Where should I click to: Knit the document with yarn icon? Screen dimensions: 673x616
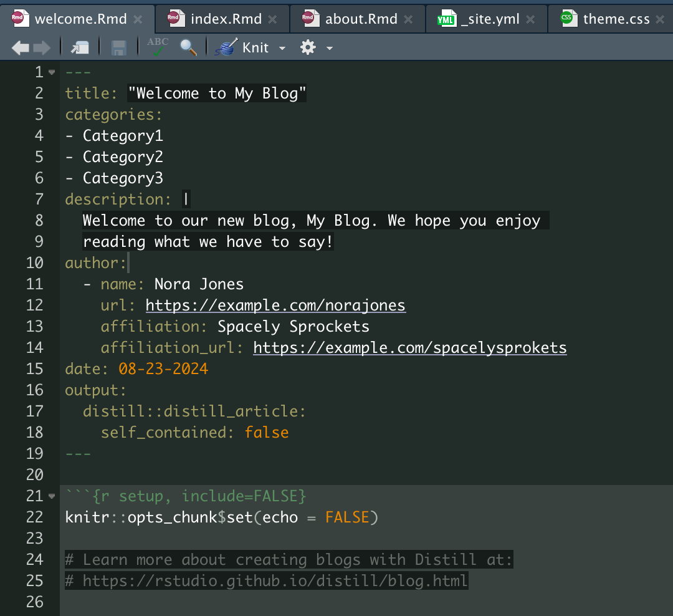click(x=226, y=47)
